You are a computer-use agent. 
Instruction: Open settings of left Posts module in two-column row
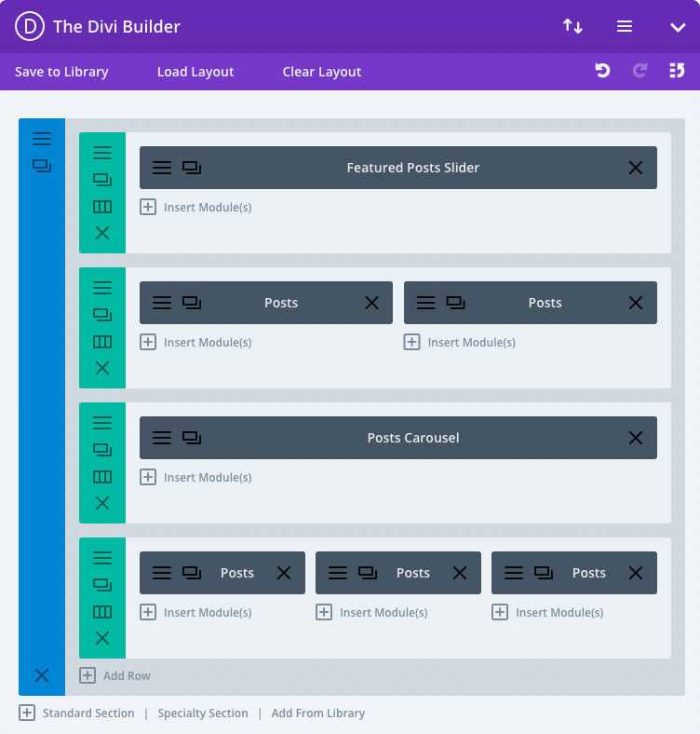pos(162,303)
